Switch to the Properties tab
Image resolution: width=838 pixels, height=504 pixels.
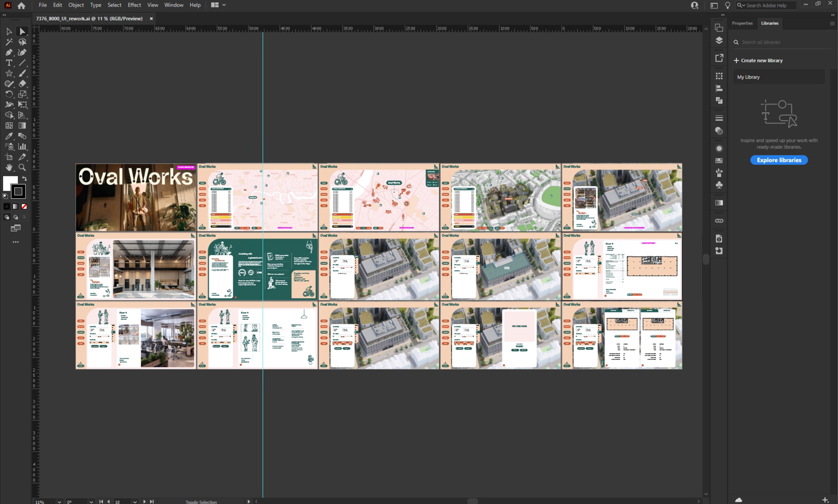click(742, 23)
